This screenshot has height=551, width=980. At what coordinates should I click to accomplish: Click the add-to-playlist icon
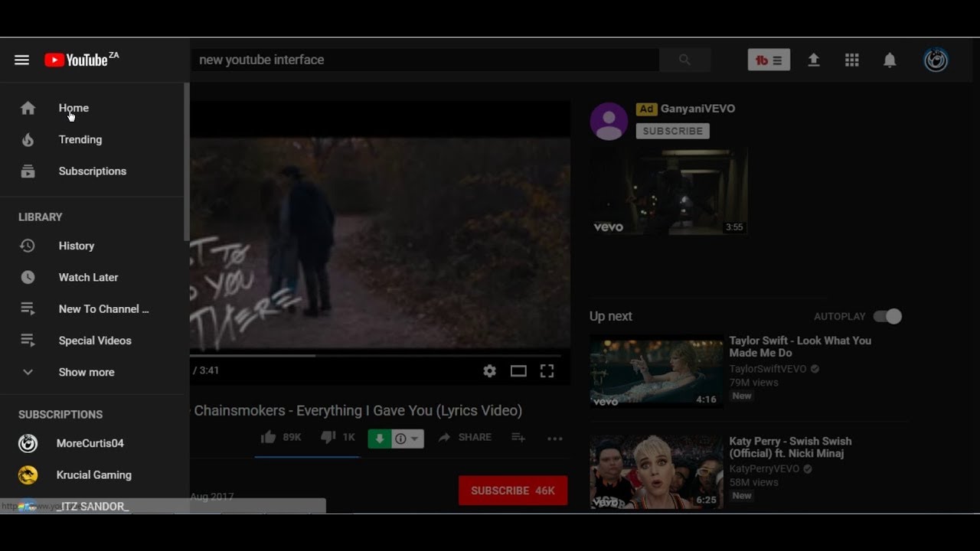518,438
